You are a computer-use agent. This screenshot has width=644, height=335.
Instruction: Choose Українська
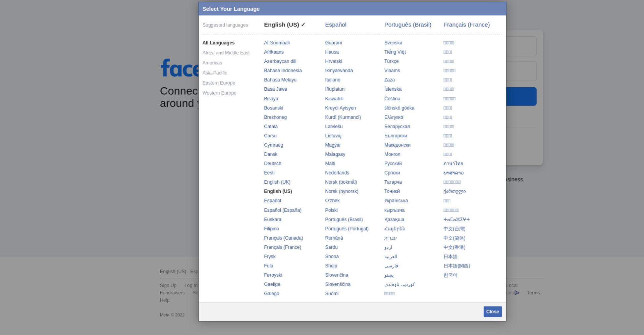(396, 200)
